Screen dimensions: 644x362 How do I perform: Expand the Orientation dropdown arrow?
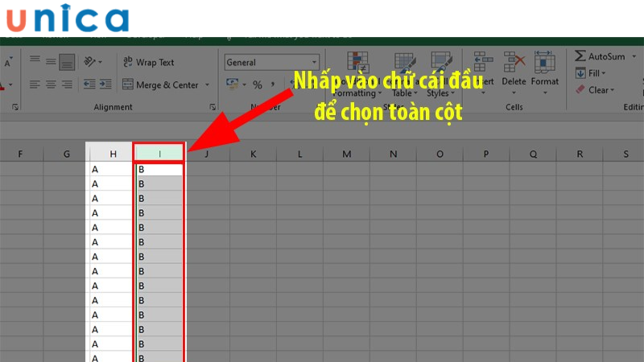coord(100,63)
